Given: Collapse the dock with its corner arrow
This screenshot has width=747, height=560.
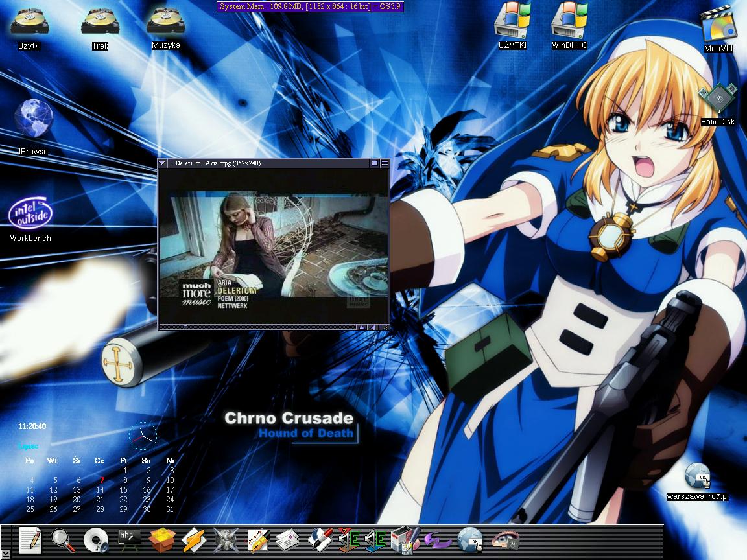Looking at the screenshot, I should 6,554.
